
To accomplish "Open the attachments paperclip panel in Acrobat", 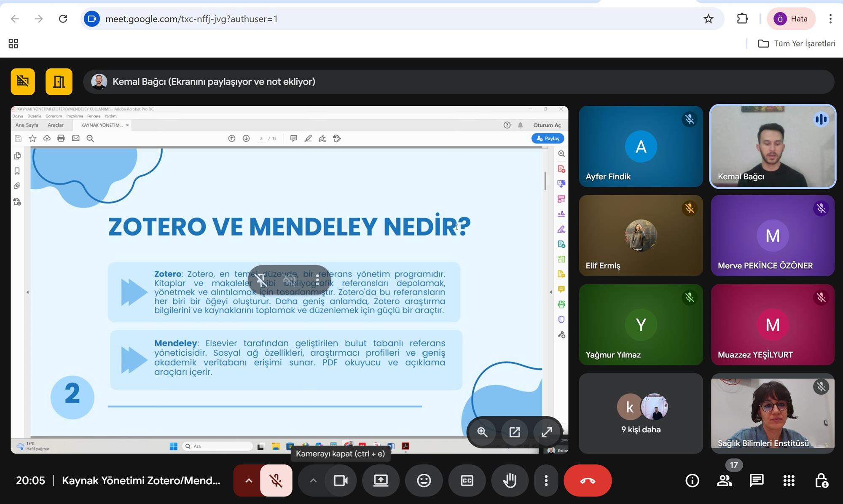I will [17, 186].
